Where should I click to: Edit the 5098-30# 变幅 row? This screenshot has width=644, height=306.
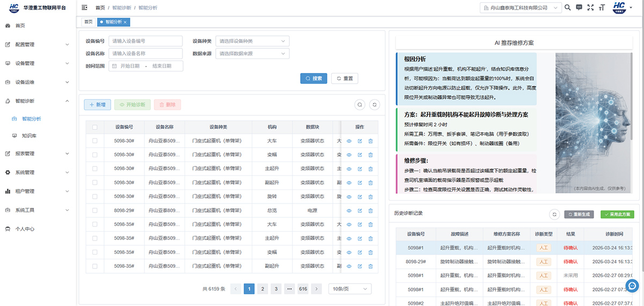(x=360, y=155)
